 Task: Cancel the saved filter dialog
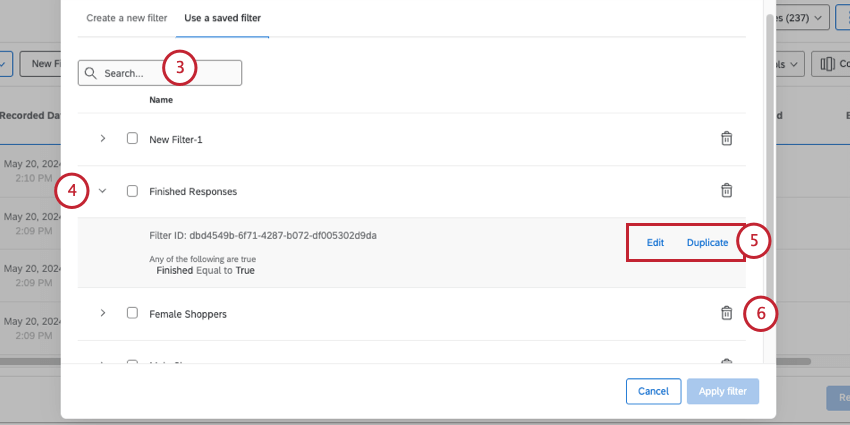(x=653, y=391)
